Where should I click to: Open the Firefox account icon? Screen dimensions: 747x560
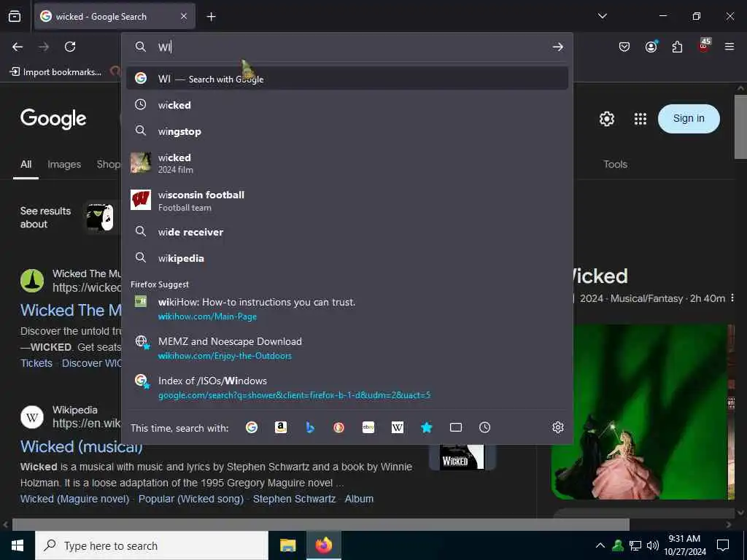[x=651, y=47]
